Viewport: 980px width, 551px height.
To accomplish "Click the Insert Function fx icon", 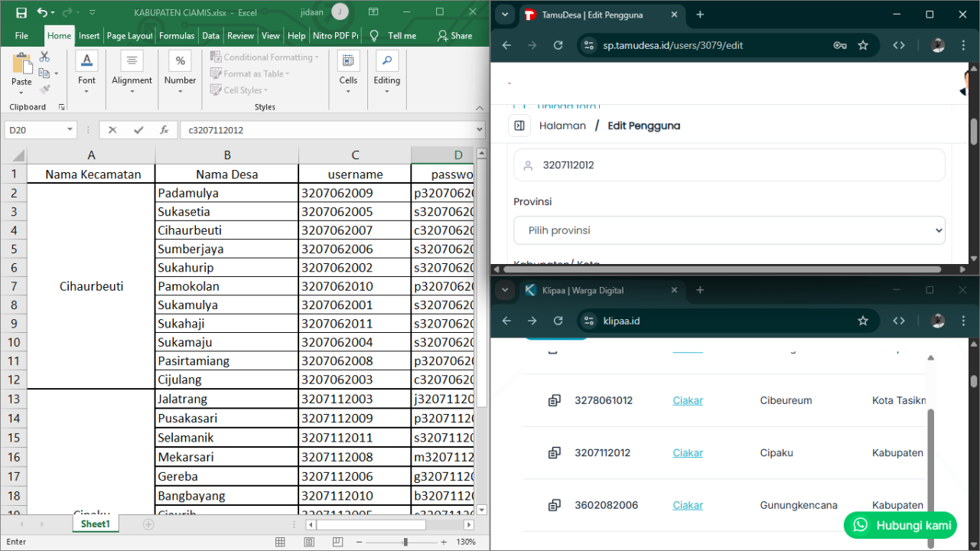I will (164, 130).
